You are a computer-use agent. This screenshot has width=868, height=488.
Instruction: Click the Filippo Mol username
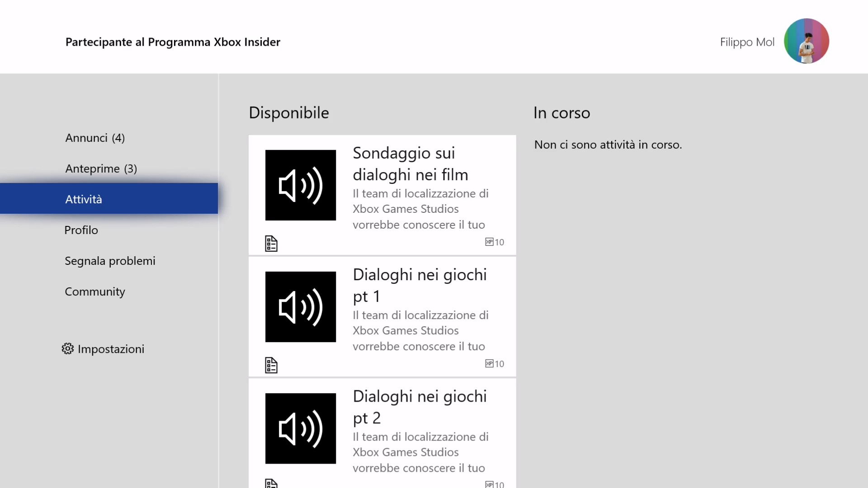pos(747,42)
